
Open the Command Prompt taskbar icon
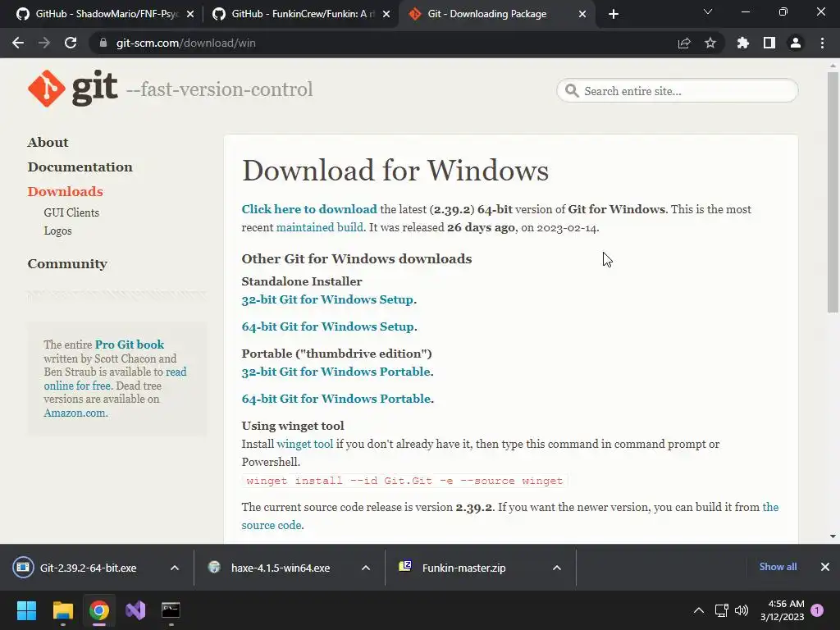coord(171,610)
